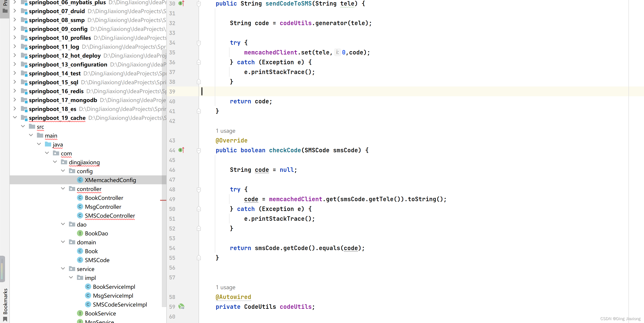Select springboot_14_test module
644x323 pixels.
click(x=54, y=74)
